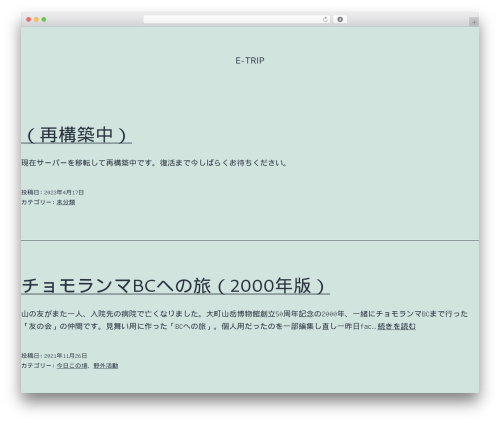Click the browser address bar field
Screen dimensions: 500x423
236,20
